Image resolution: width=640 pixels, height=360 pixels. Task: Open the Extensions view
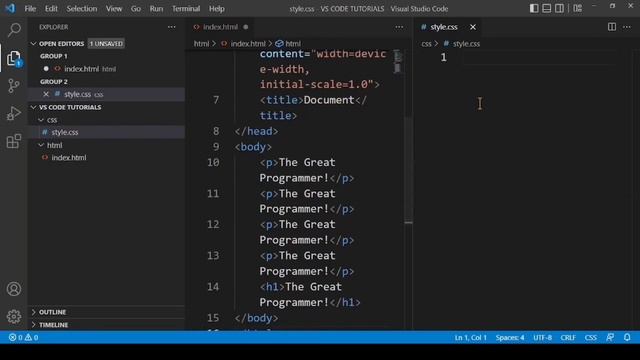click(x=14, y=141)
